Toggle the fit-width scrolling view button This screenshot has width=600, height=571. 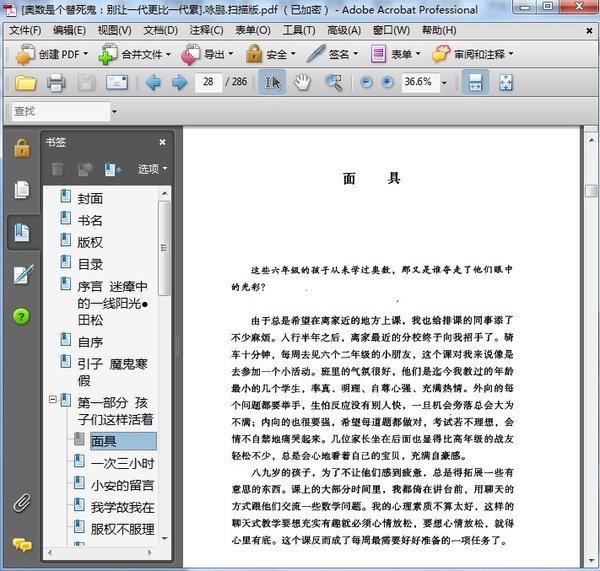(x=475, y=82)
